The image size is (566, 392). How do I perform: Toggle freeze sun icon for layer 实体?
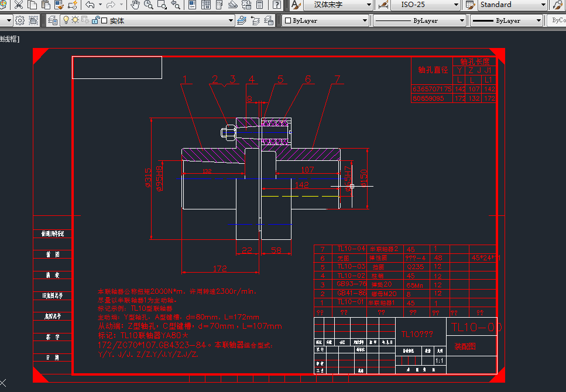click(x=75, y=20)
